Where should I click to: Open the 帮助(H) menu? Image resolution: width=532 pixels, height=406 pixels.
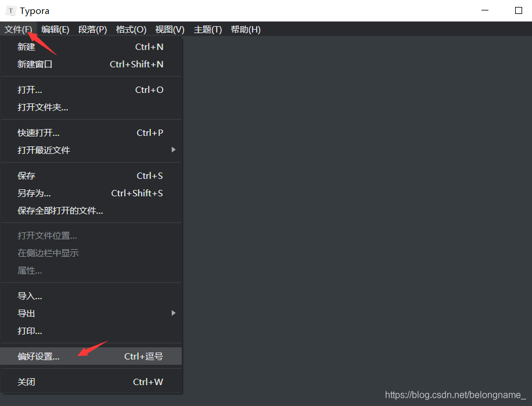246,30
